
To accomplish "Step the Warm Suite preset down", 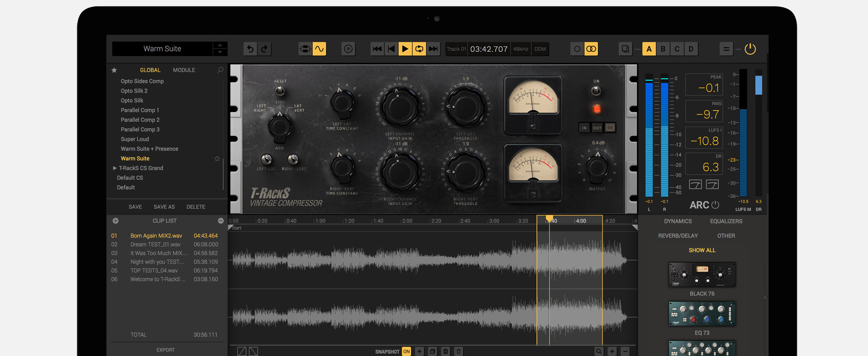I will (220, 53).
